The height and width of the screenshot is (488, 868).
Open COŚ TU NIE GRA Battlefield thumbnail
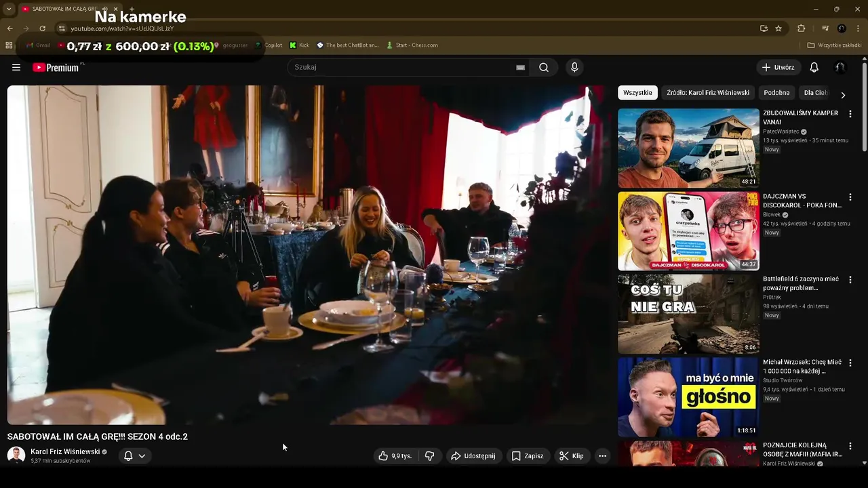click(688, 314)
